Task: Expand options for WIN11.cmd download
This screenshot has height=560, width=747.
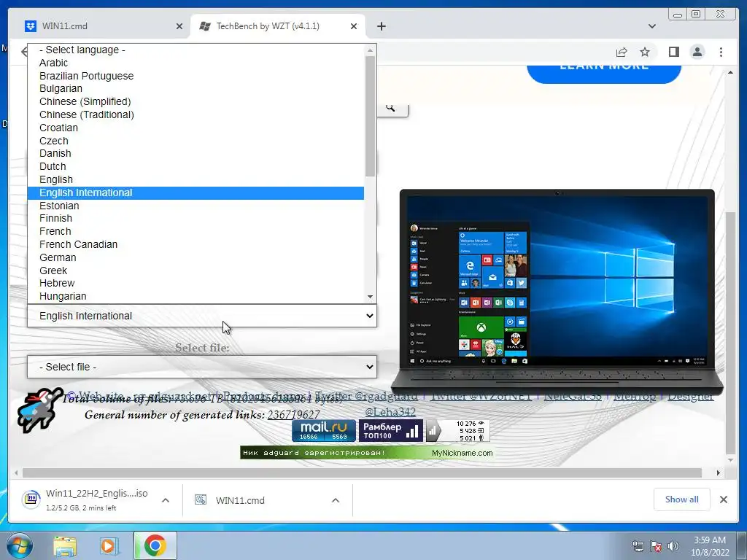Action: click(336, 500)
